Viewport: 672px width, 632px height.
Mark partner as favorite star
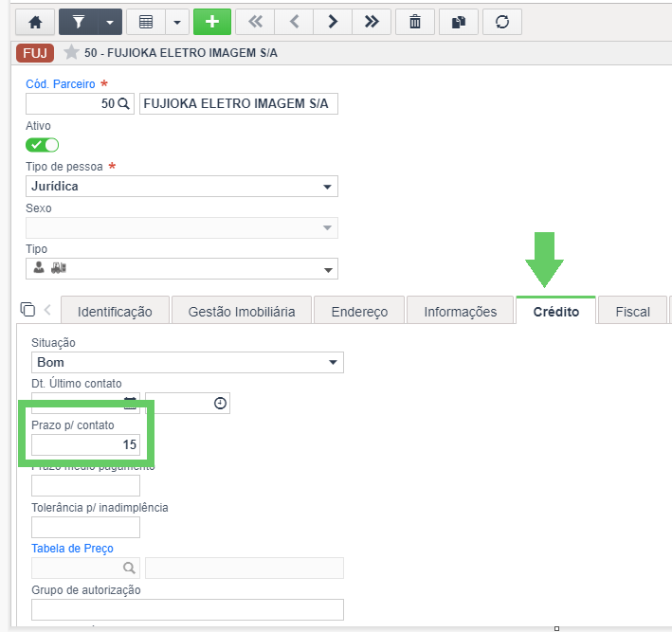click(71, 53)
